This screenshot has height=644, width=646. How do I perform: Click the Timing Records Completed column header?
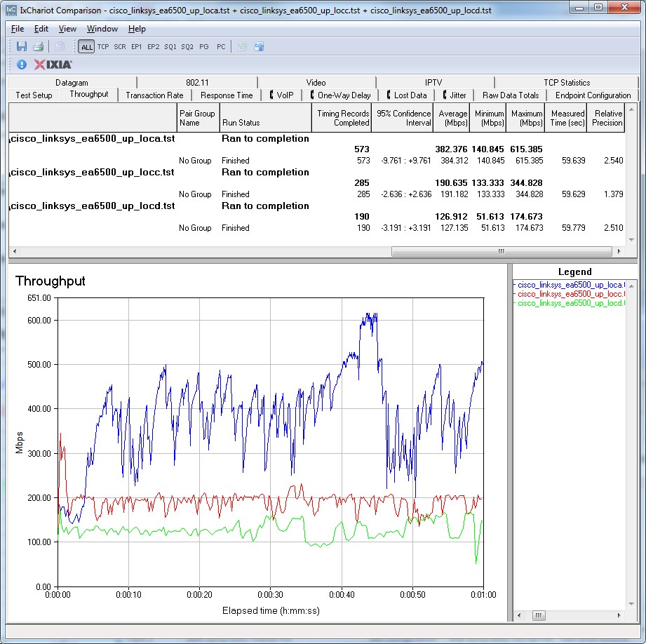tap(342, 118)
